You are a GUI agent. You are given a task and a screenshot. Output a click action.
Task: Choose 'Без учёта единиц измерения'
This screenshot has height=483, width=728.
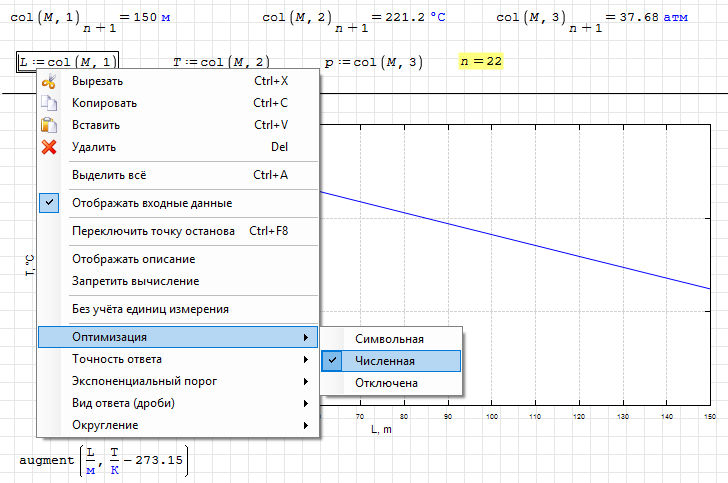point(150,309)
